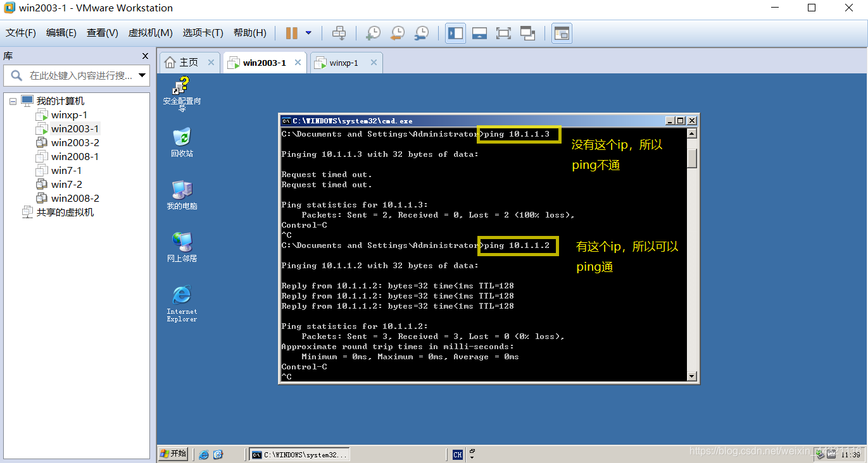The height and width of the screenshot is (463, 868).
Task: Take a snapshot of this VM
Action: 374,33
